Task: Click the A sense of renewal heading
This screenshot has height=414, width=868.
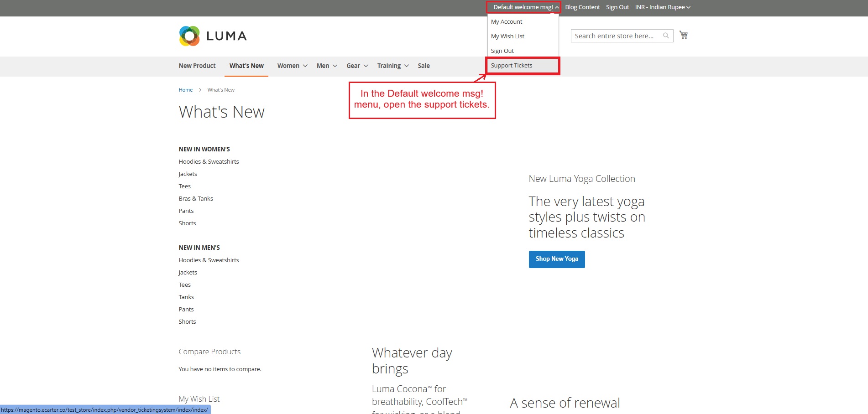Action: tap(565, 403)
